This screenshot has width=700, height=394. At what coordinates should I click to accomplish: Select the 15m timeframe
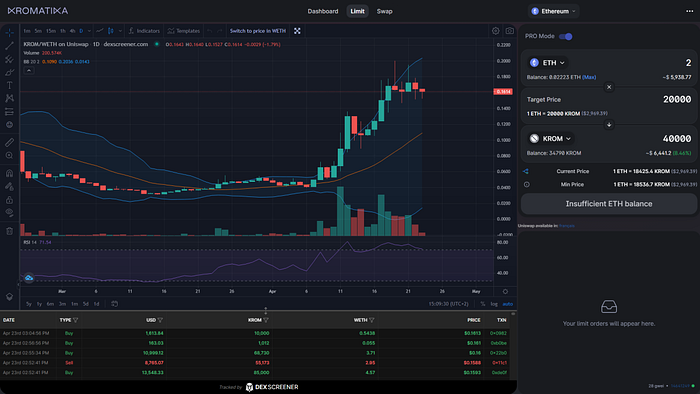tap(51, 31)
